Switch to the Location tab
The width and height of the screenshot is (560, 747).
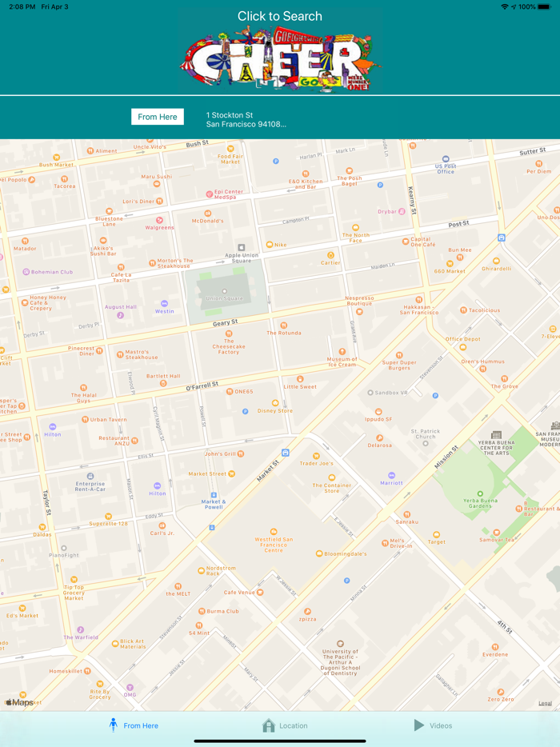(x=285, y=725)
